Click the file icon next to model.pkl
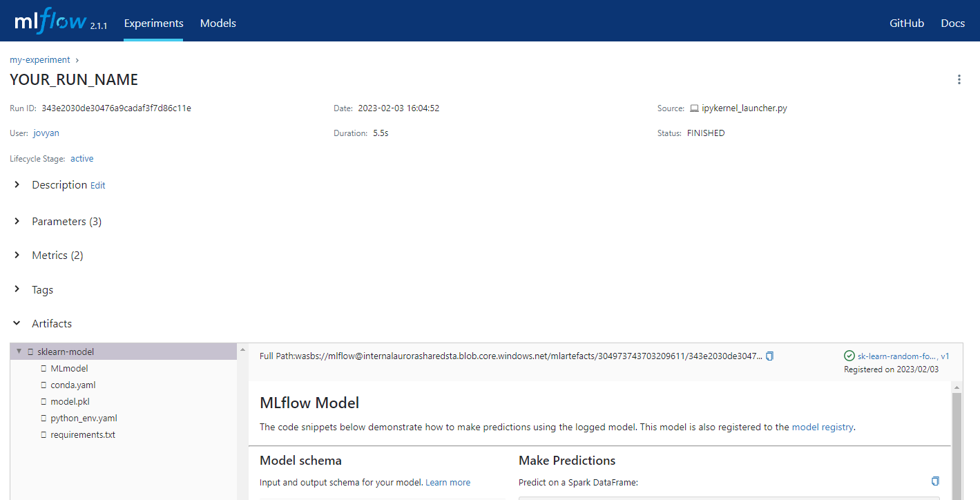 (x=44, y=401)
